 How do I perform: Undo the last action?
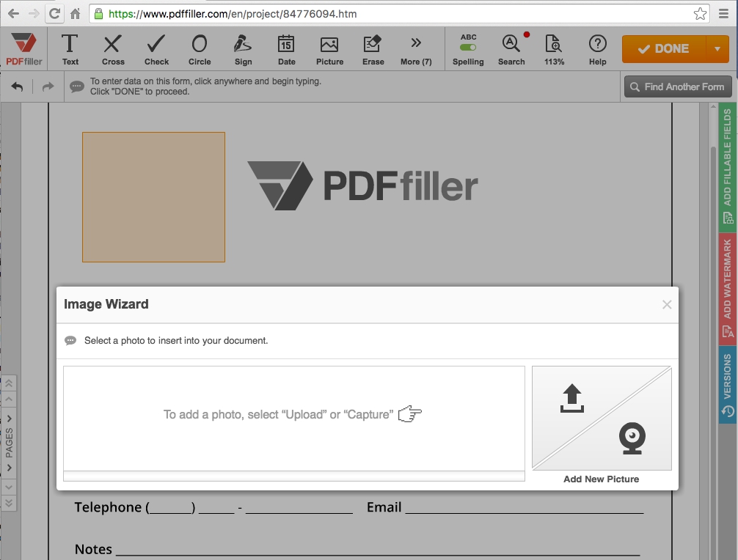(x=17, y=86)
